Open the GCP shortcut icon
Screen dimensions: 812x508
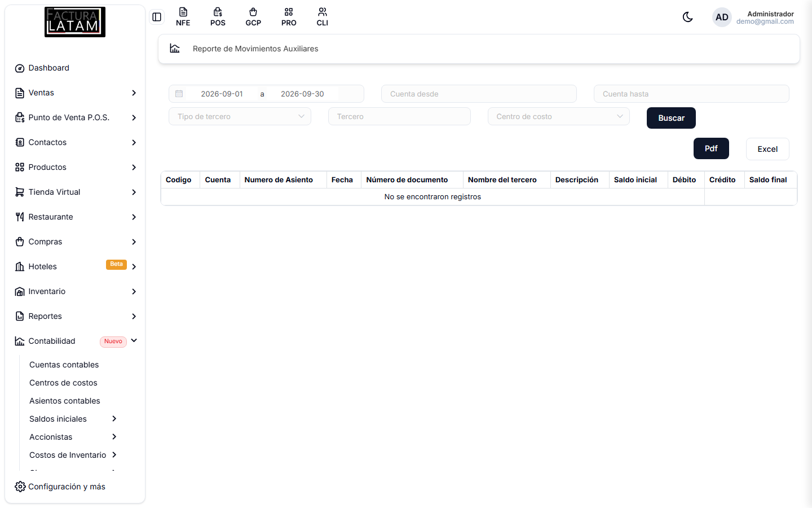253,17
